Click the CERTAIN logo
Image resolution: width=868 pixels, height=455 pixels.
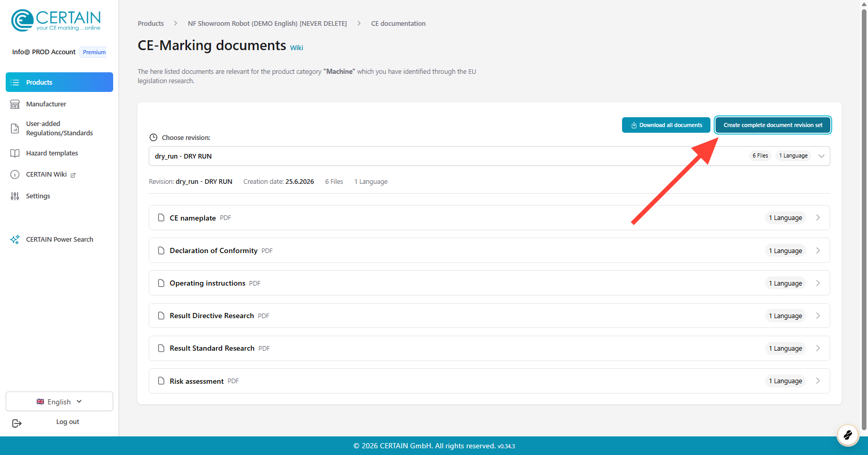(56, 21)
